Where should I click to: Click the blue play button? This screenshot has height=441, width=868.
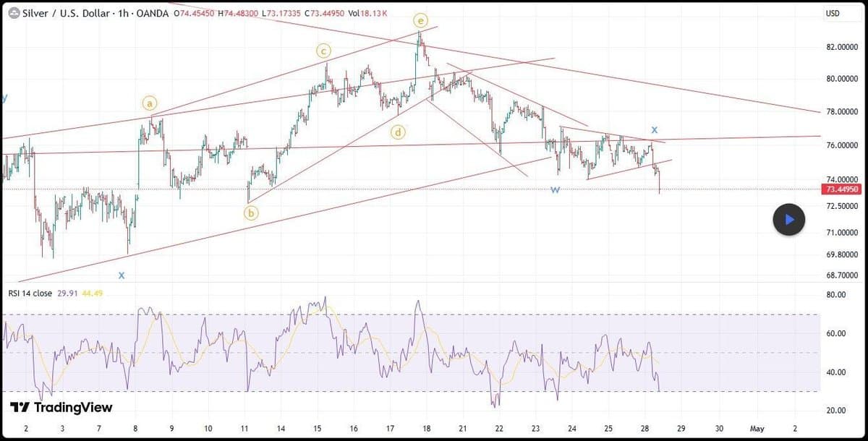tap(788, 219)
